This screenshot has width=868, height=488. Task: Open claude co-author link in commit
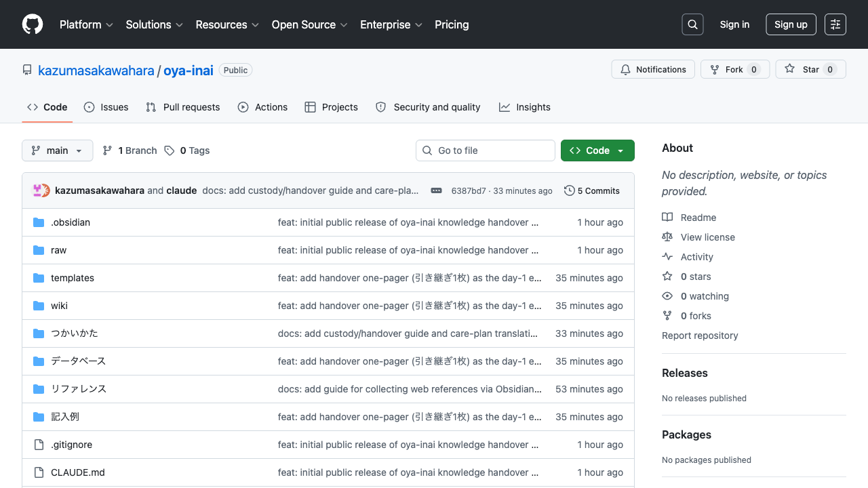pyautogui.click(x=182, y=190)
